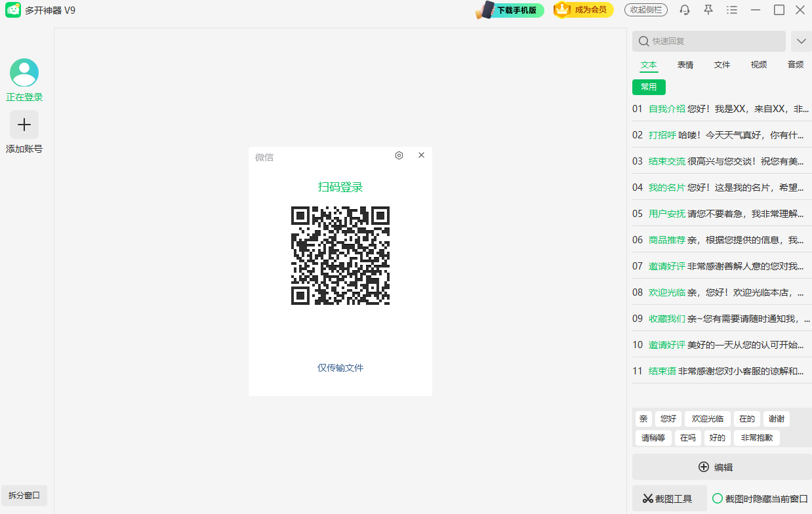The width and height of the screenshot is (812, 514).
Task: Open the list menu icon in title bar
Action: (x=732, y=10)
